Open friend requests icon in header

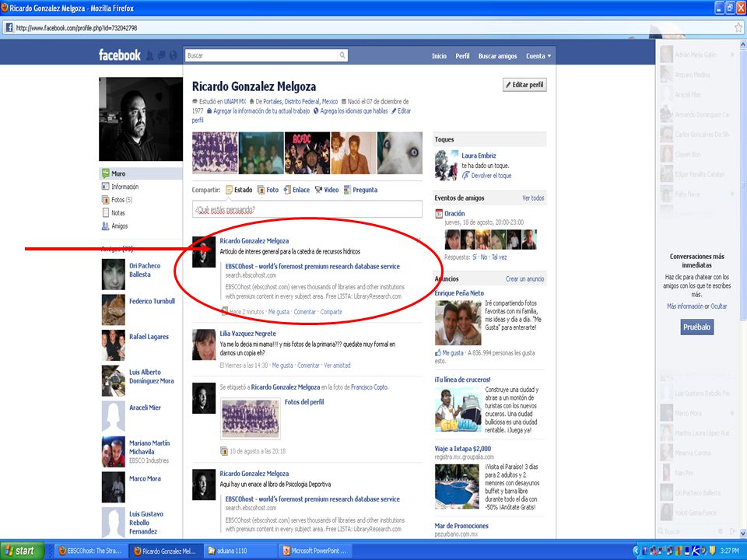149,56
